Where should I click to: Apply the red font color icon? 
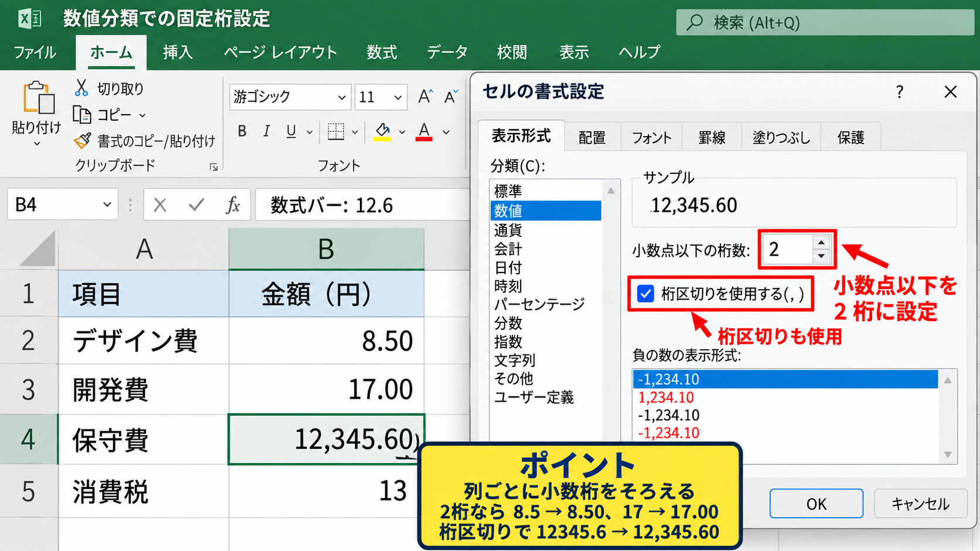coord(424,132)
